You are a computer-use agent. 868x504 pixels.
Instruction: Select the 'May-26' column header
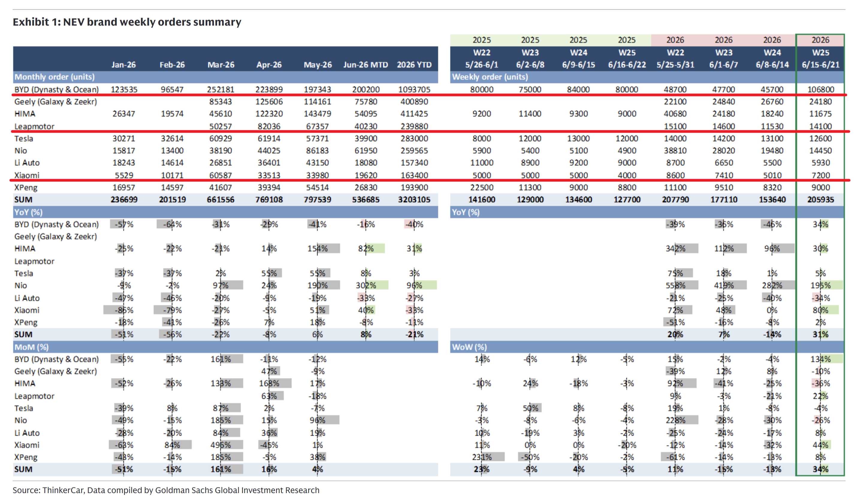click(318, 65)
